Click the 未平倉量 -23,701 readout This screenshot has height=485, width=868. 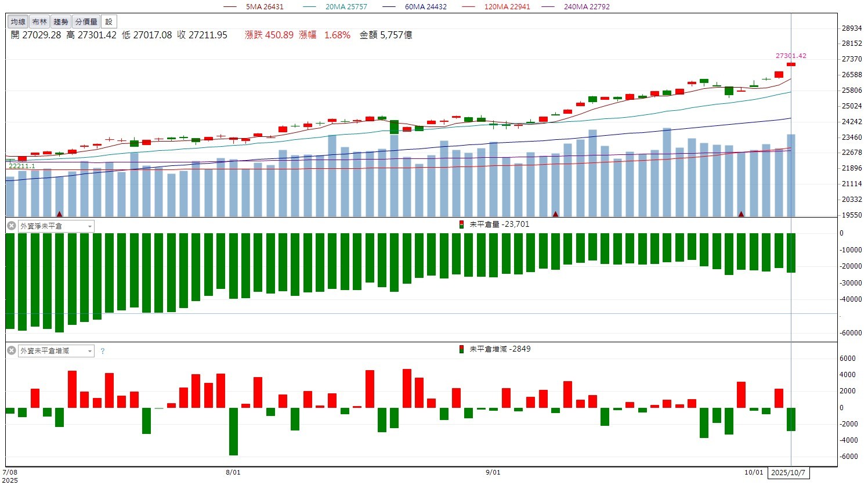click(499, 225)
